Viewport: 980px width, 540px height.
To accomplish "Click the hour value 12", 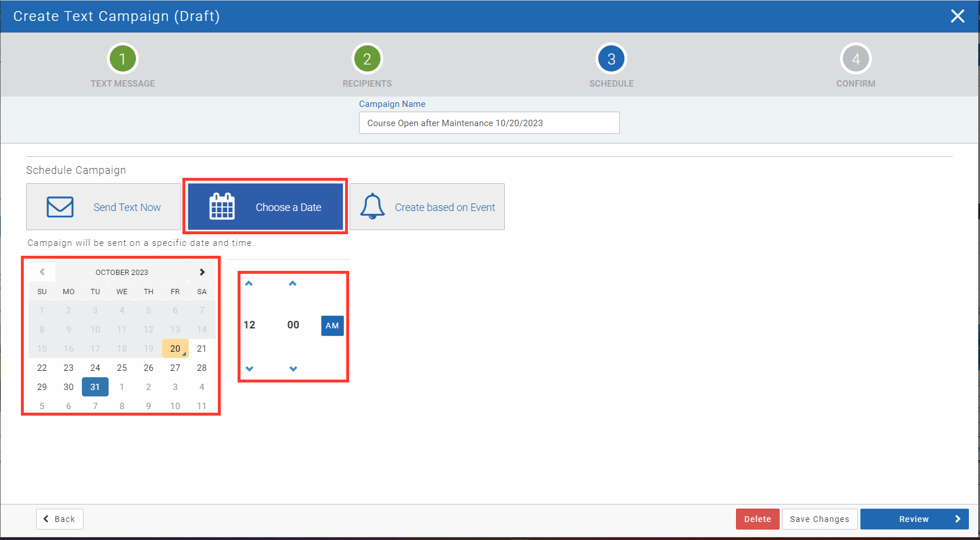I will coord(249,325).
